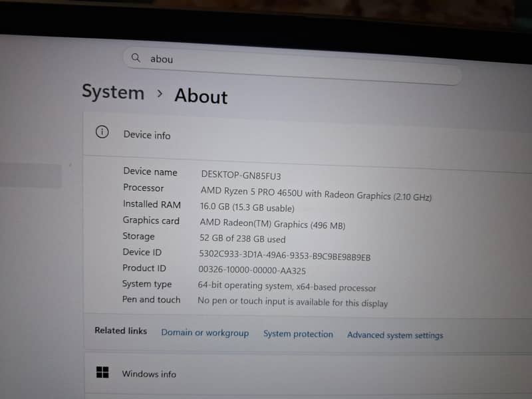532x399 pixels.
Task: Select Product ID 00326-10000-00000-AA325
Action: tap(252, 270)
